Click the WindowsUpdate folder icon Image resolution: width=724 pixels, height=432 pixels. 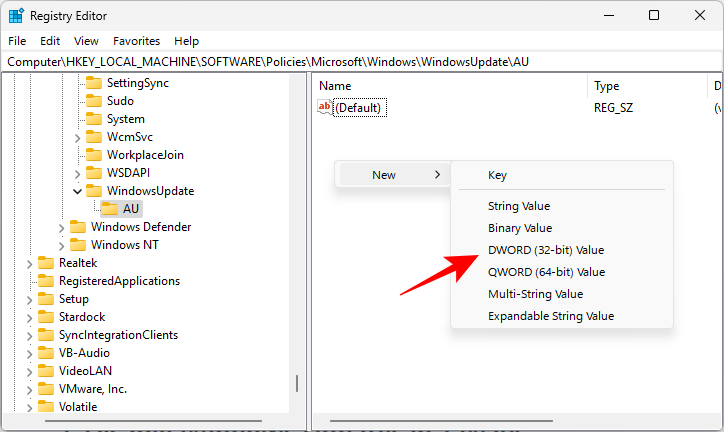pos(94,191)
